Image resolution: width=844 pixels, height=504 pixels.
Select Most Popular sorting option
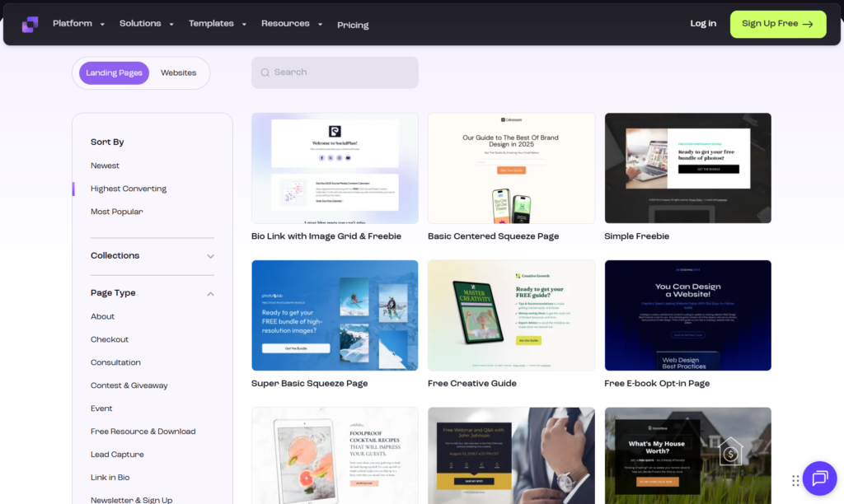(x=116, y=211)
